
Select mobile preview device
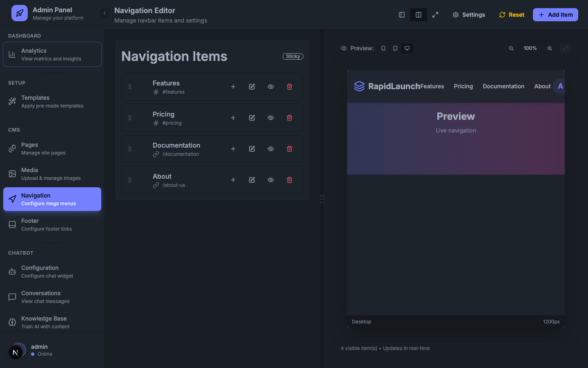pyautogui.click(x=383, y=48)
